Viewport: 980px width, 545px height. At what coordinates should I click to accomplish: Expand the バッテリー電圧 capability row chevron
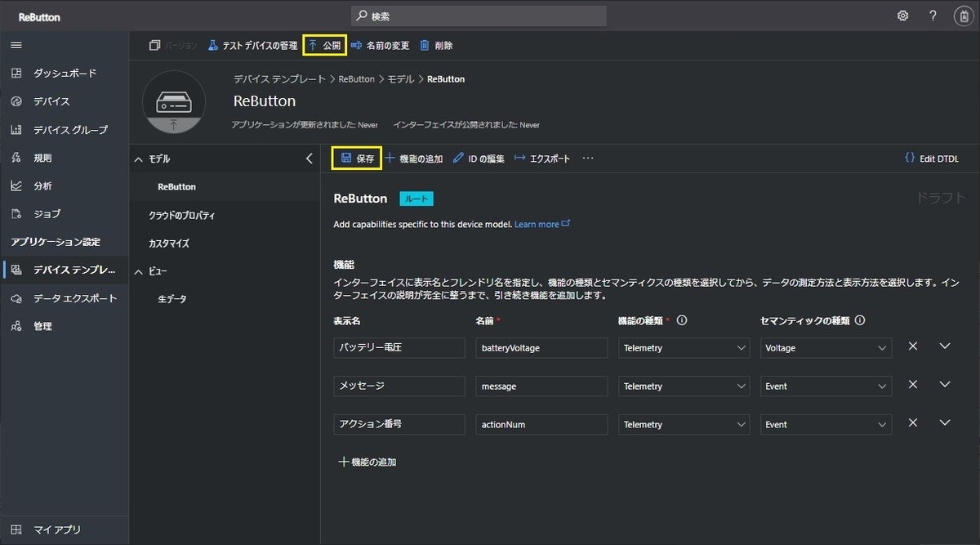pos(945,347)
